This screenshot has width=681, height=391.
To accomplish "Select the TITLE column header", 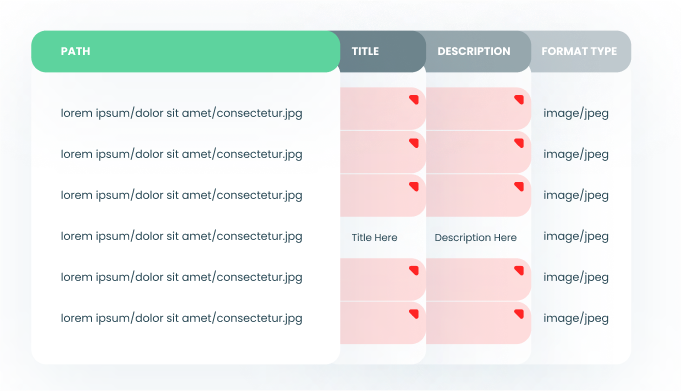I will pyautogui.click(x=382, y=51).
